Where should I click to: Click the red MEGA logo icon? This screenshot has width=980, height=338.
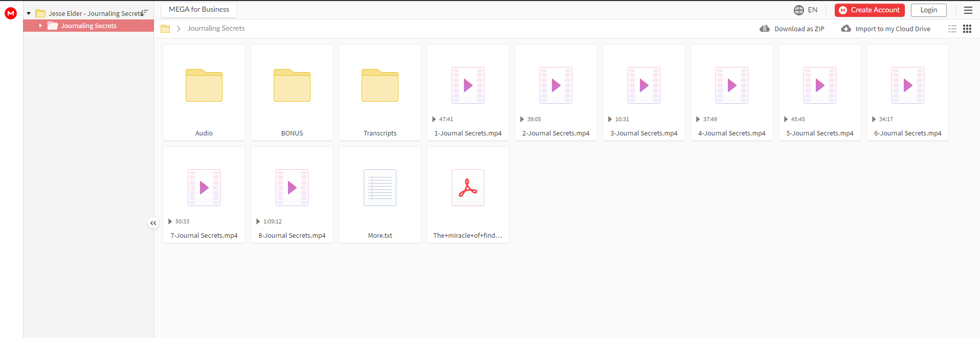[11, 13]
